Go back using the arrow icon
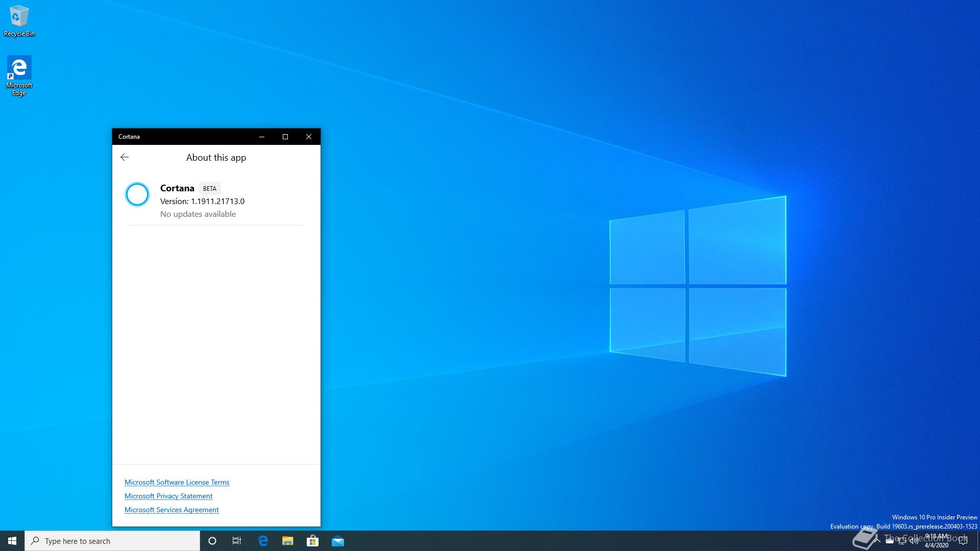 pyautogui.click(x=125, y=157)
